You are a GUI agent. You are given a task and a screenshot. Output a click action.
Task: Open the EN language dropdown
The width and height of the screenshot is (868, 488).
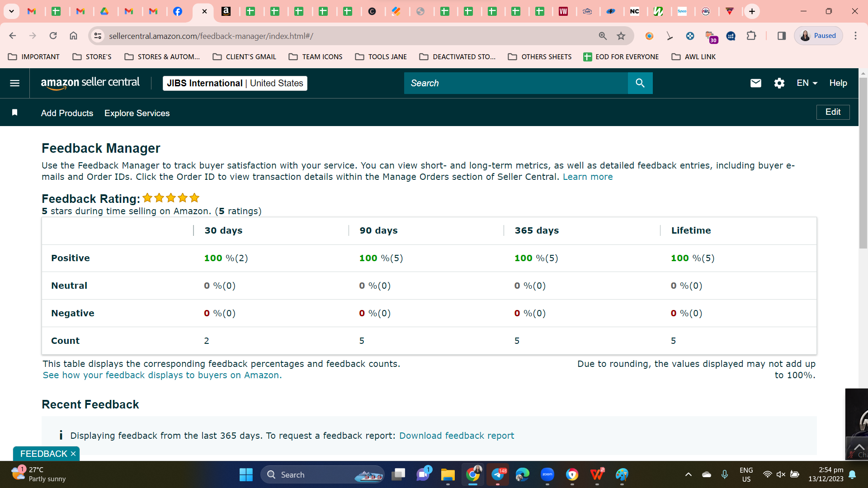point(807,83)
